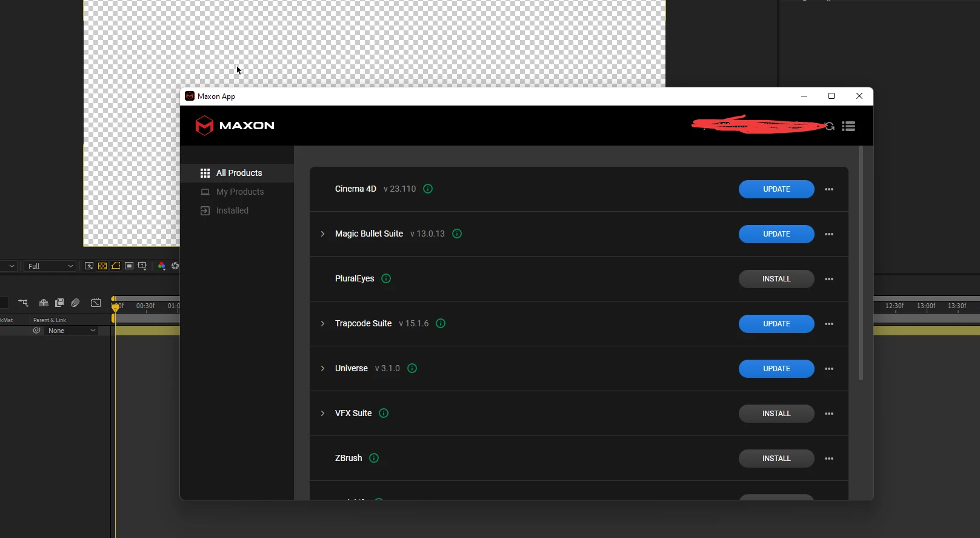Select My Products in sidebar
The width and height of the screenshot is (980, 538).
[x=237, y=192]
